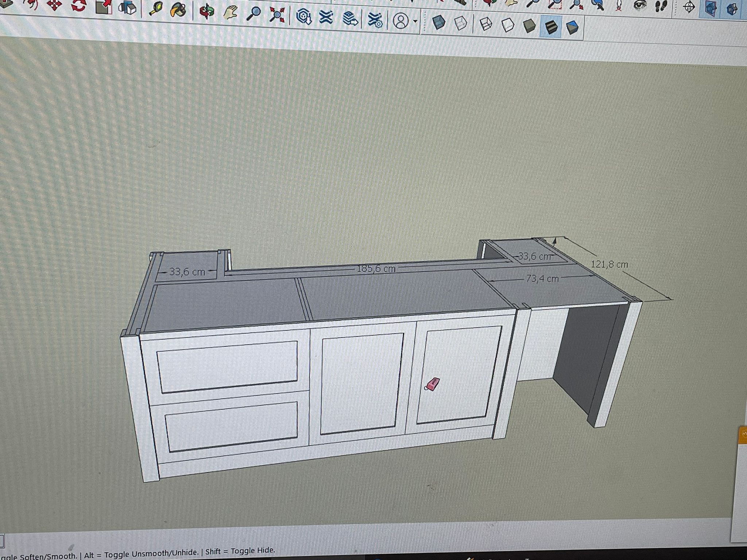Screen dimensions: 747x560
Task: Select Shaded With Textures style
Action: [x=551, y=27]
